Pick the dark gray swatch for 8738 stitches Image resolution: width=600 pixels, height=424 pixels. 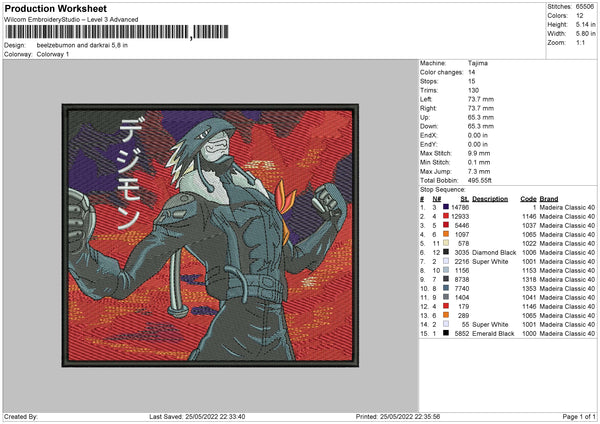click(446, 279)
